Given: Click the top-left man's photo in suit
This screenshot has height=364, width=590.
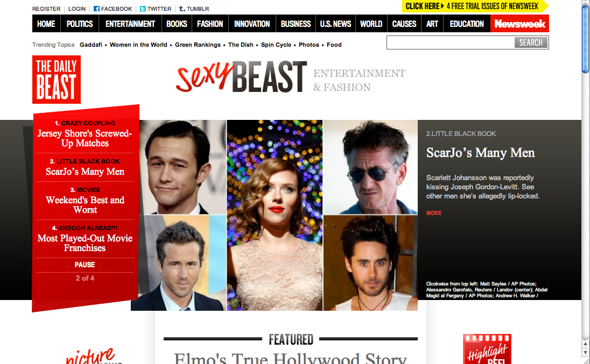Looking at the screenshot, I should pos(182,167).
